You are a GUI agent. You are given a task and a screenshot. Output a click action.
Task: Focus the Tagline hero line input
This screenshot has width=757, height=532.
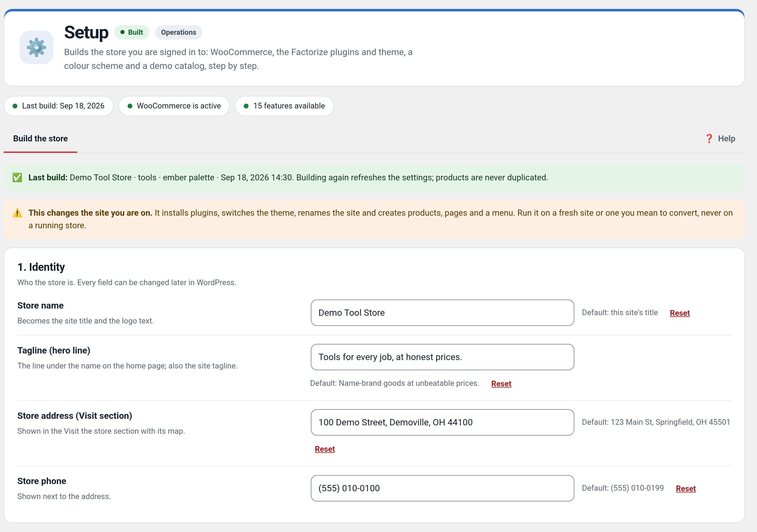442,357
